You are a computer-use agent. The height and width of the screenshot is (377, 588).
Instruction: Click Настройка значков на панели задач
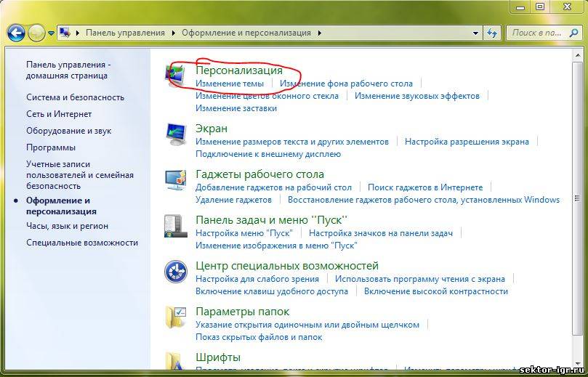point(381,233)
